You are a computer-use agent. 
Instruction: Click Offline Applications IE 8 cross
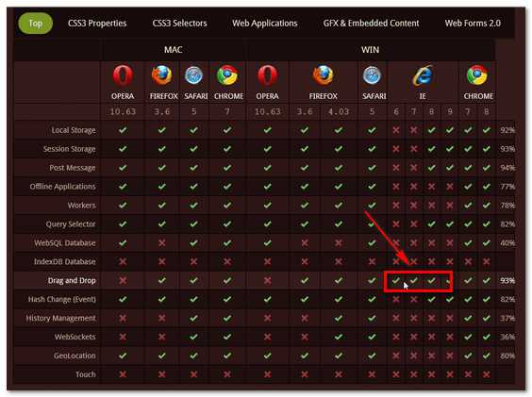431,187
